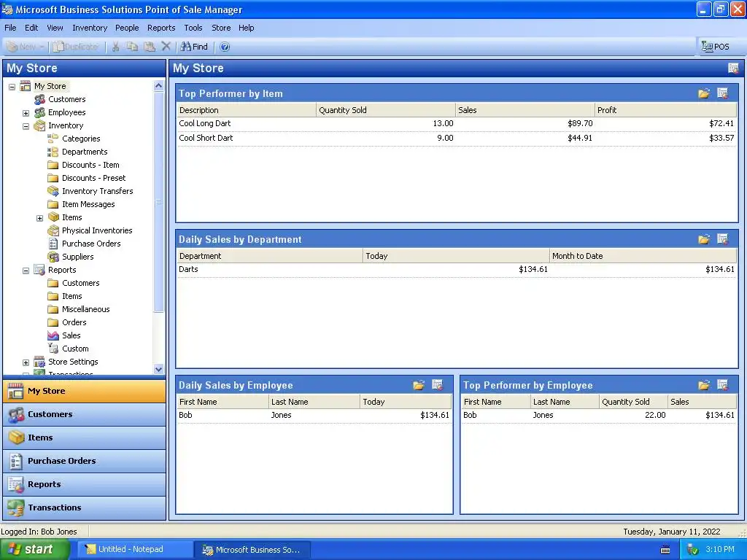Click taskbar on-screen keyboard tray icon
This screenshot has width=747, height=560.
665,550
